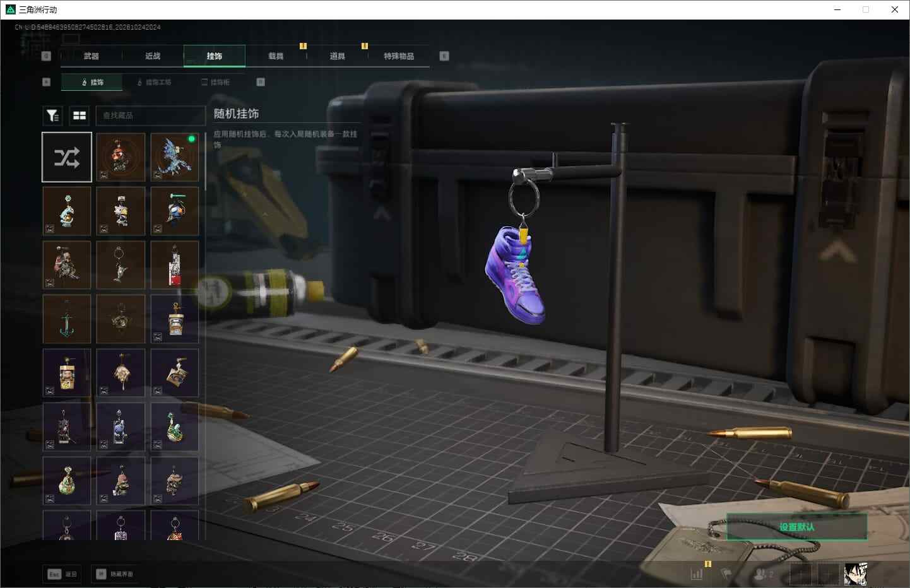Click the previous sub-tab key icon before 挂饰
Viewport: 910px width, 588px height.
click(46, 82)
